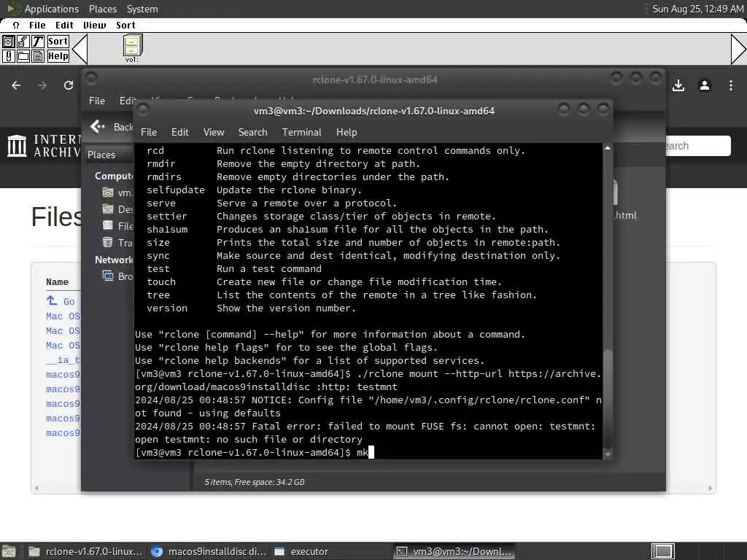Click the file cabinet icon in Executor toolbar
Image resolution: width=747 pixels, height=560 pixels.
[8, 42]
